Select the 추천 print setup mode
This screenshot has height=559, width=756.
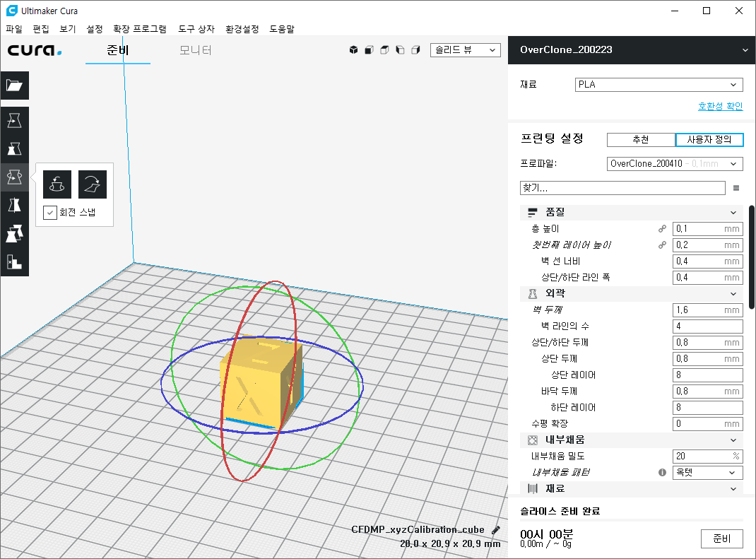641,139
